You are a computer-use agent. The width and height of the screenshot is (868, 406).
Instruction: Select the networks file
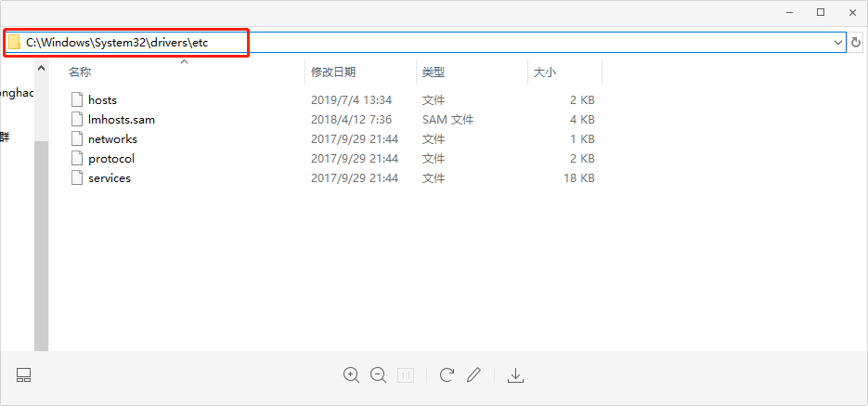[x=112, y=138]
